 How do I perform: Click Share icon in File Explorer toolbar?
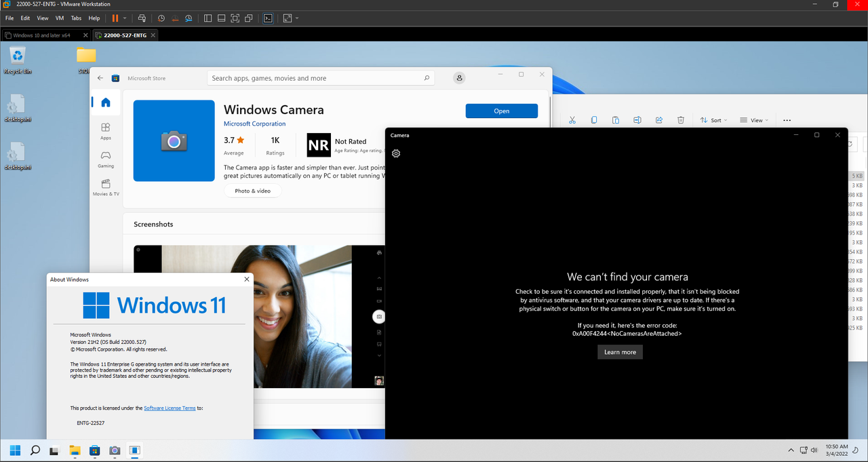pyautogui.click(x=659, y=120)
